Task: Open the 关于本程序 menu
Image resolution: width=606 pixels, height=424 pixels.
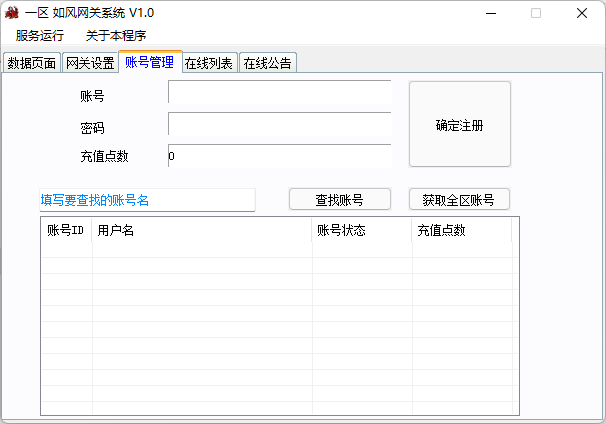Action: click(116, 35)
